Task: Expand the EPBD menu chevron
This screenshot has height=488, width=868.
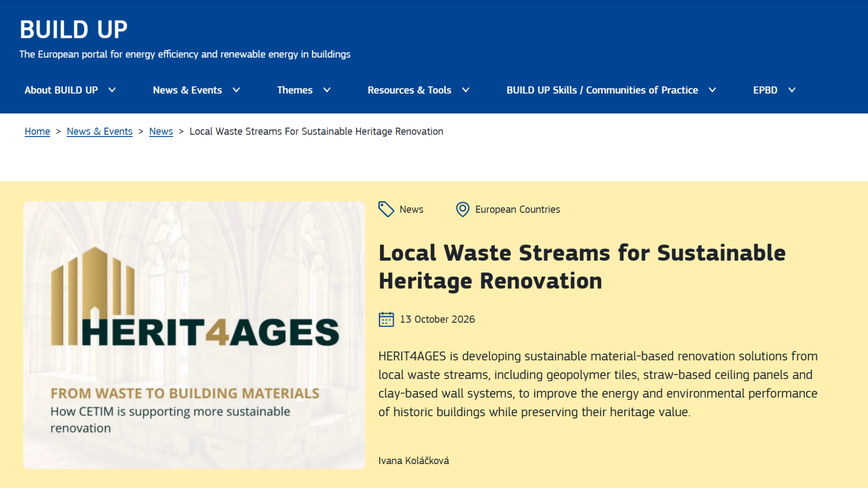Action: 792,90
